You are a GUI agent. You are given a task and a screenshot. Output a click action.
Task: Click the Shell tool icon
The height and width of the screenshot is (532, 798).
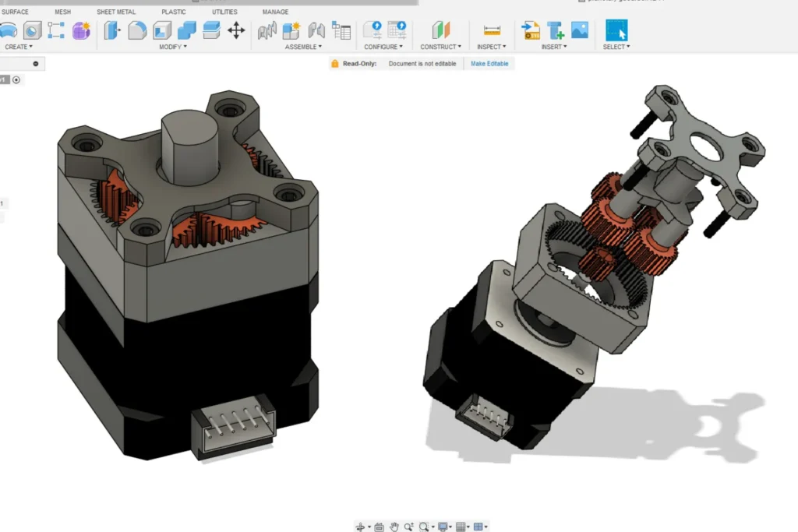coord(162,30)
